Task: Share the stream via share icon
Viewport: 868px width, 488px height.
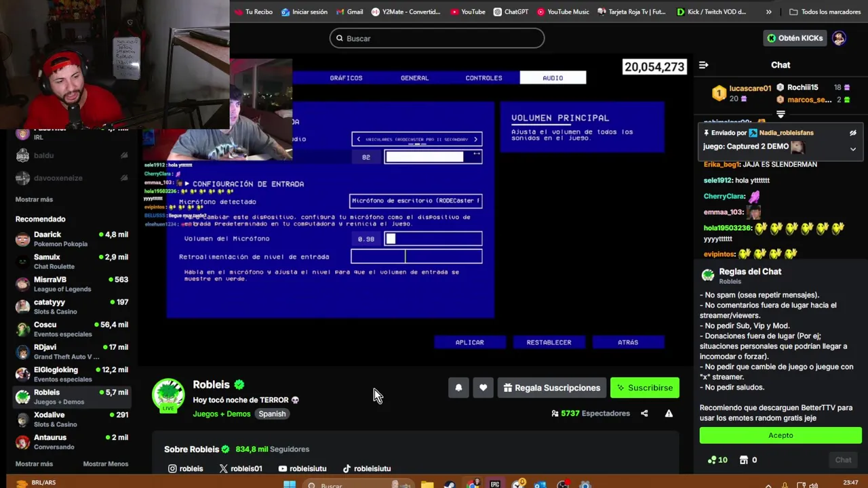Action: pos(644,413)
